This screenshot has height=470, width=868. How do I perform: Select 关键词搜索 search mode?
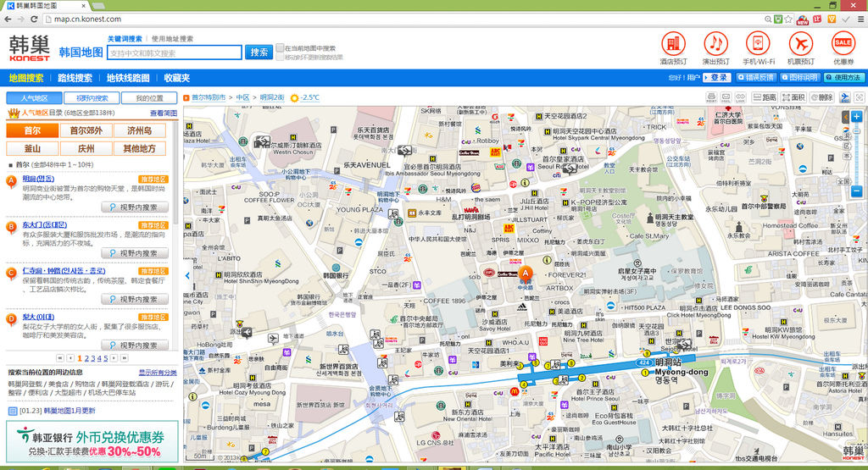point(125,39)
